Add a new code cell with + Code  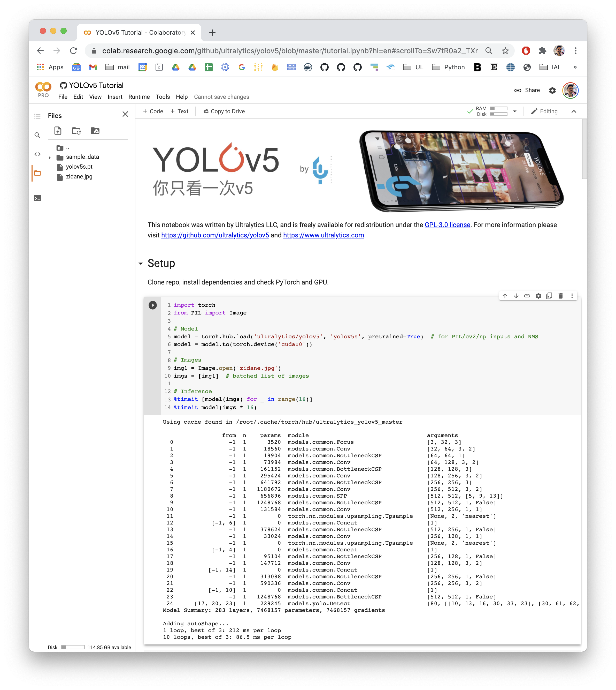pyautogui.click(x=153, y=111)
